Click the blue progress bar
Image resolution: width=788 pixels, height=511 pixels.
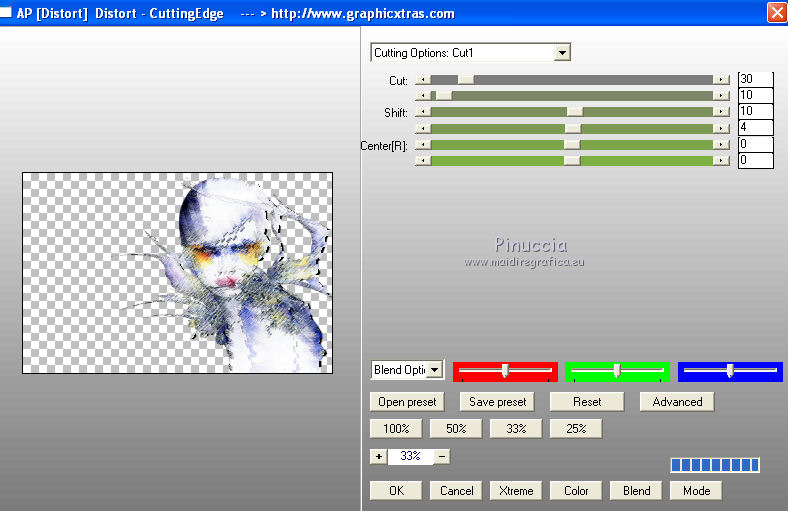[715, 465]
